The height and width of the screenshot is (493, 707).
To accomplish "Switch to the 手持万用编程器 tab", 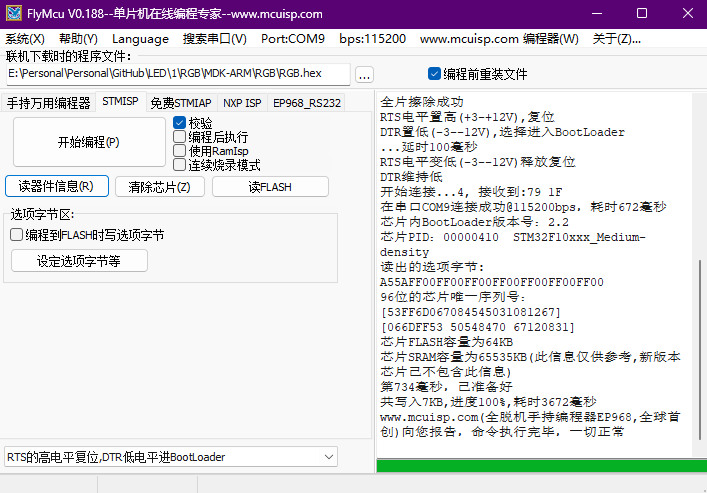I will (49, 103).
